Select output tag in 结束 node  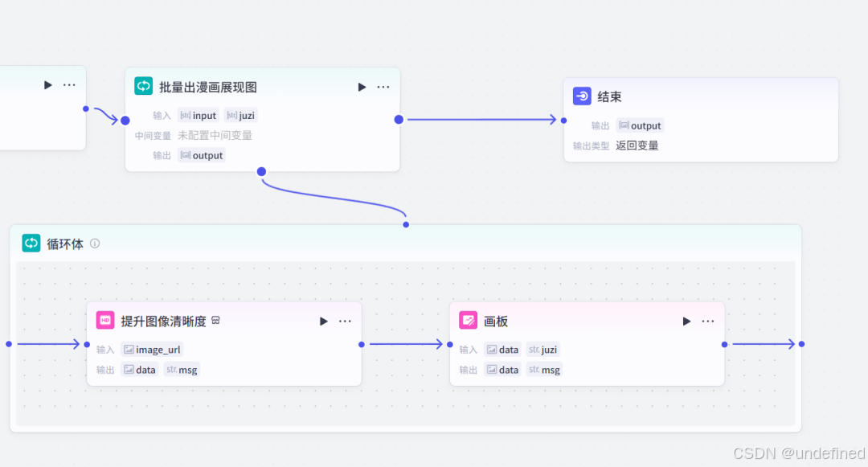point(640,125)
